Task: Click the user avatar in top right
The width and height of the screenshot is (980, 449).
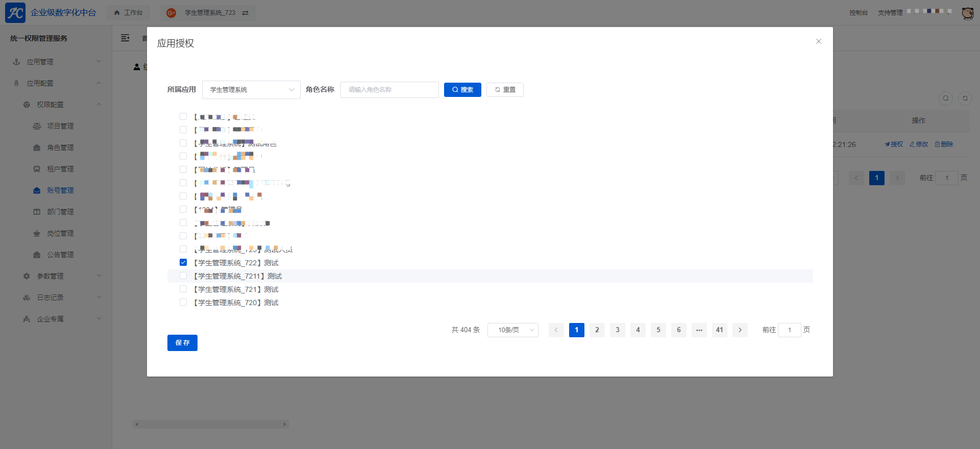Action: 967,13
